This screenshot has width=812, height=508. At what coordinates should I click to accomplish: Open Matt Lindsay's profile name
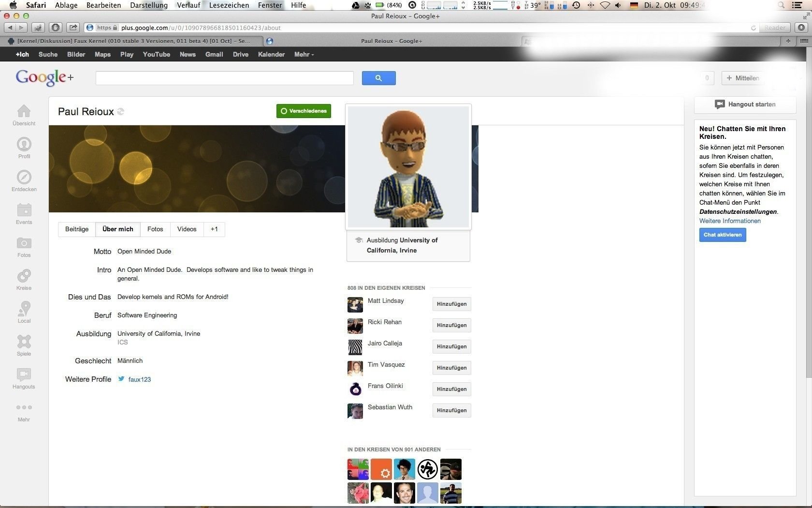point(386,300)
